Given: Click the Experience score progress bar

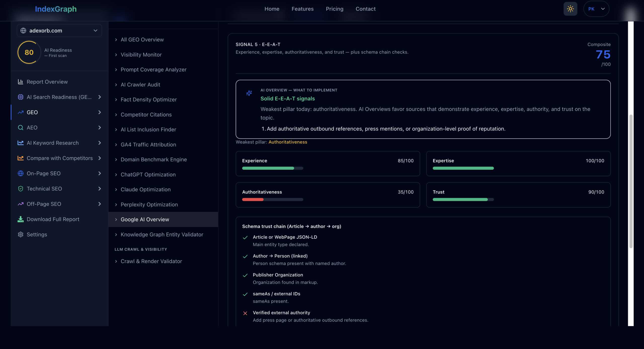Looking at the screenshot, I should point(273,168).
